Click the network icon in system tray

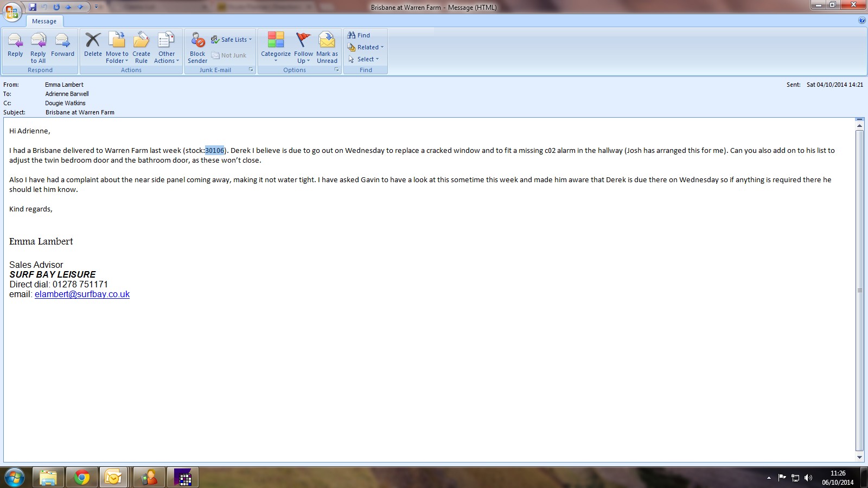coord(795,478)
